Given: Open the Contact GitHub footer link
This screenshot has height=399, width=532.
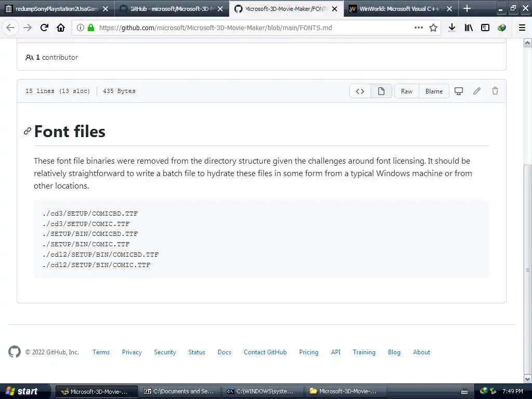Looking at the screenshot, I should coord(265,352).
